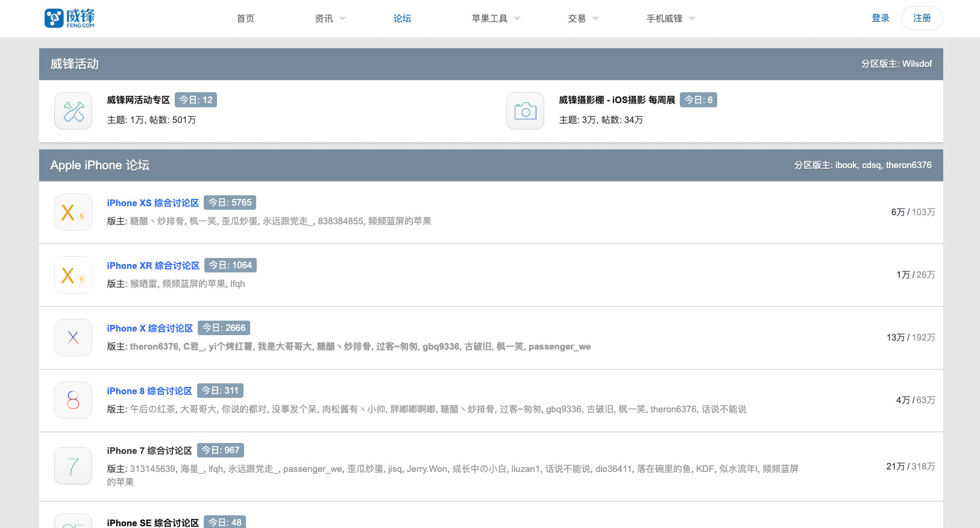Open the 威锋摄影棚 camera icon
Viewport: 980px width, 528px height.
pos(525,111)
